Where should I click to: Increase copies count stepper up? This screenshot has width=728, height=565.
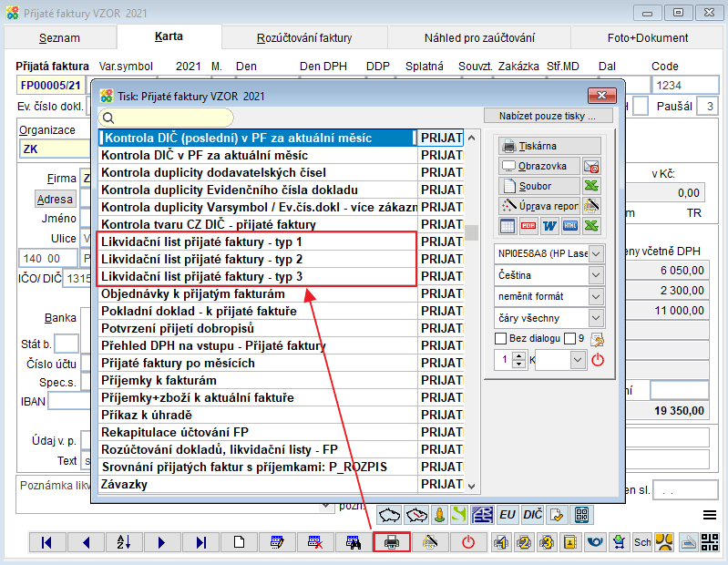tap(519, 356)
